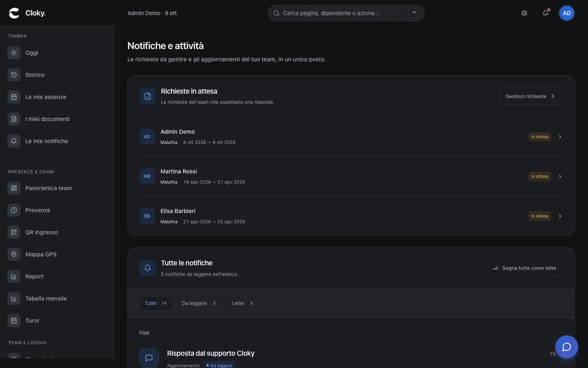The height and width of the screenshot is (368, 588).
Task: Open QR ingresso in the sidebar
Action: 57,232
